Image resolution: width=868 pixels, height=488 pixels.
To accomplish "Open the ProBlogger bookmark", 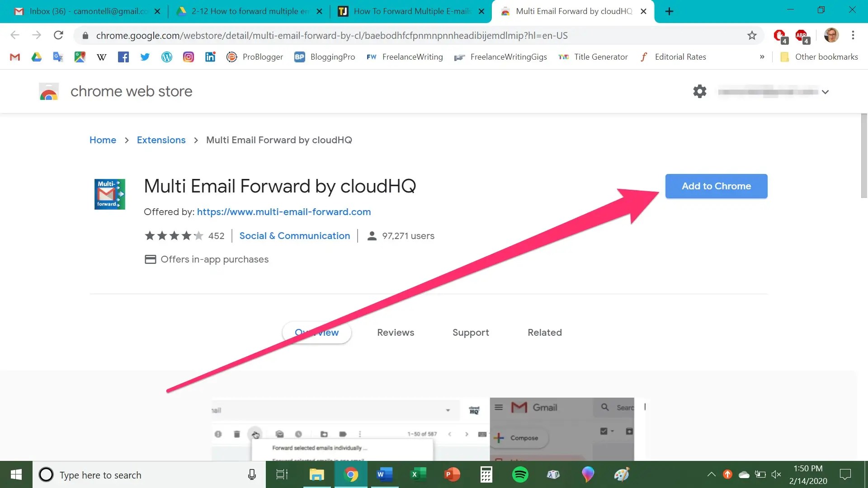I will (x=255, y=57).
